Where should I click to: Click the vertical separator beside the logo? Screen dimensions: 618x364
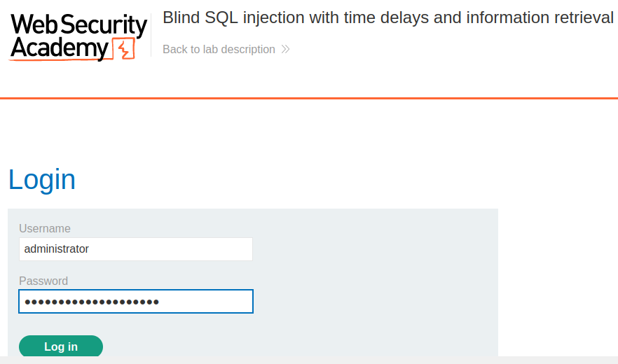point(151,36)
